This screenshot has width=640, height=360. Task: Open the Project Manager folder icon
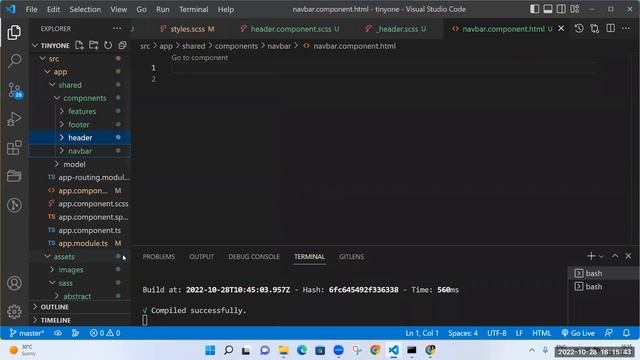[x=14, y=176]
